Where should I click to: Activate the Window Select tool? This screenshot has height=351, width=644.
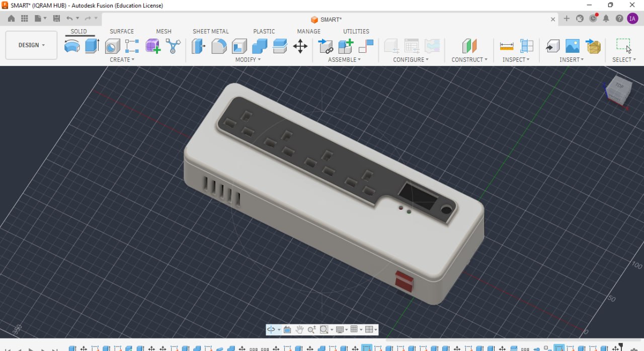(x=624, y=46)
